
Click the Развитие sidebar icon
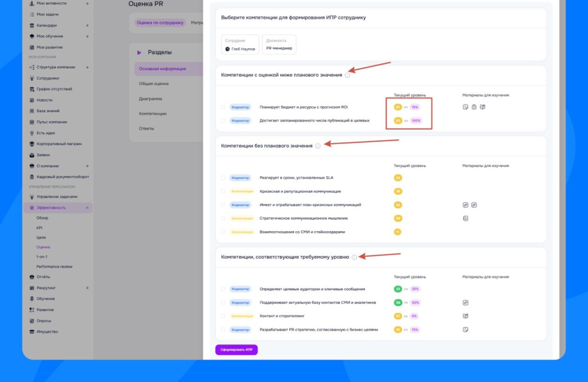click(32, 310)
